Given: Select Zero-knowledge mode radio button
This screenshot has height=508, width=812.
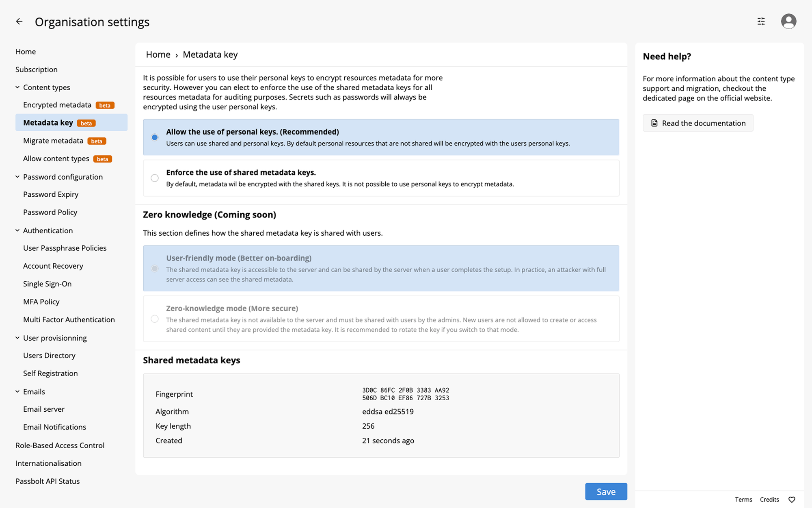Looking at the screenshot, I should [155, 319].
